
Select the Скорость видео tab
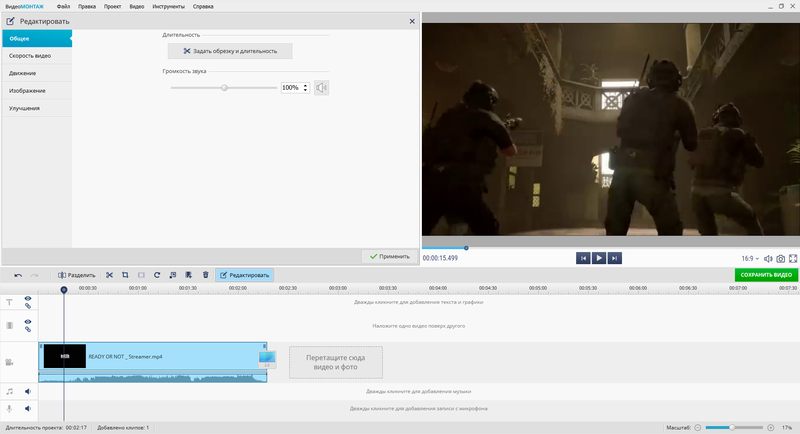tap(37, 56)
